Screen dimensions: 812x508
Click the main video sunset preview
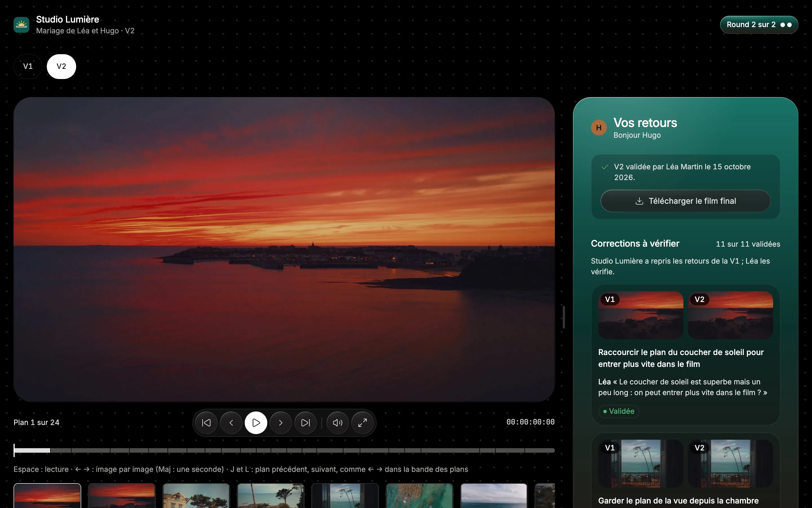tap(284, 250)
